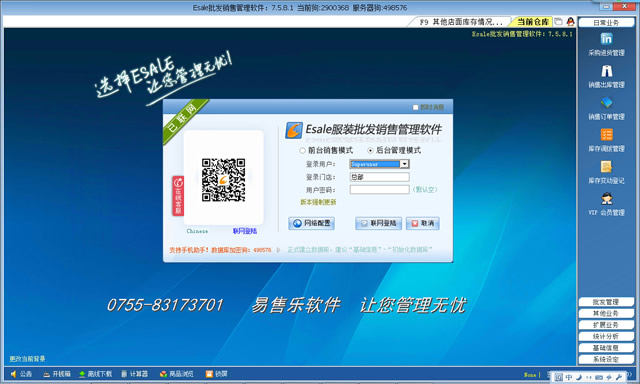640x384 pixels.
Task: Click the 用户密码 password input field
Action: coord(379,189)
